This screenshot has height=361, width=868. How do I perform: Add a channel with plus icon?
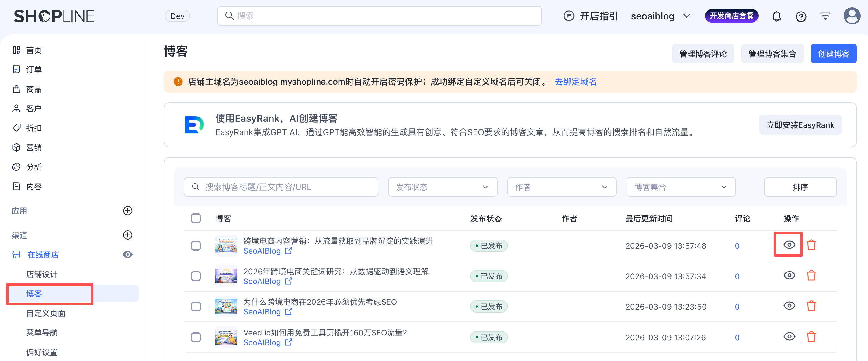[x=128, y=235]
